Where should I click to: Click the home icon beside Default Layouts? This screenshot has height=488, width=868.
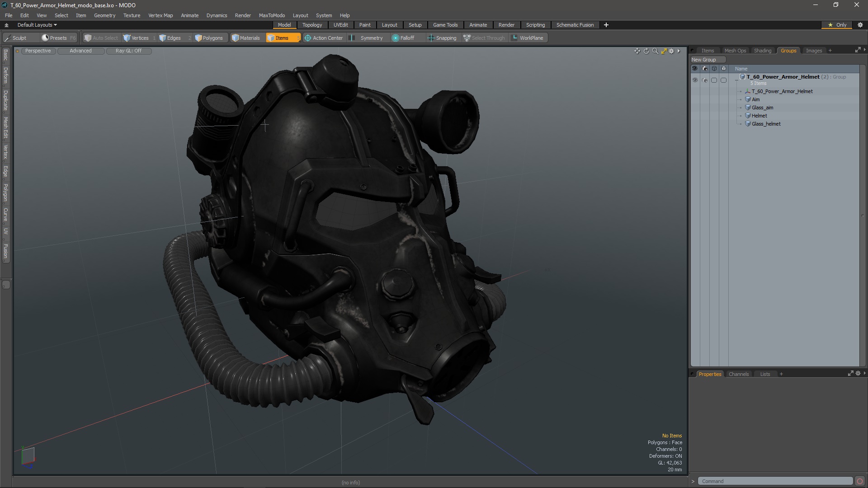click(6, 25)
